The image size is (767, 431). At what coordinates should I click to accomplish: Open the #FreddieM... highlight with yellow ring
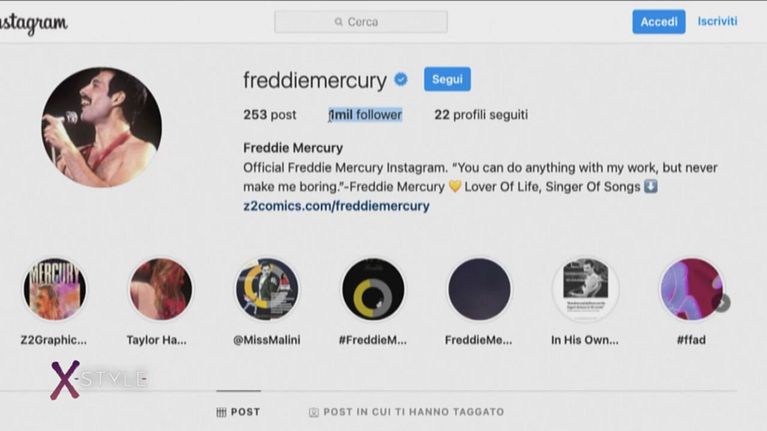tap(373, 289)
